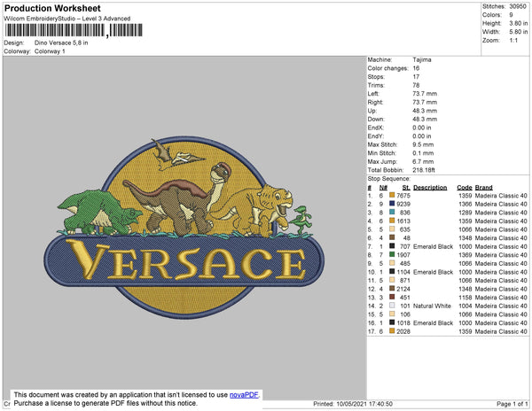Click thread code 1158 in row 13
The width and height of the screenshot is (532, 411).
click(465, 297)
